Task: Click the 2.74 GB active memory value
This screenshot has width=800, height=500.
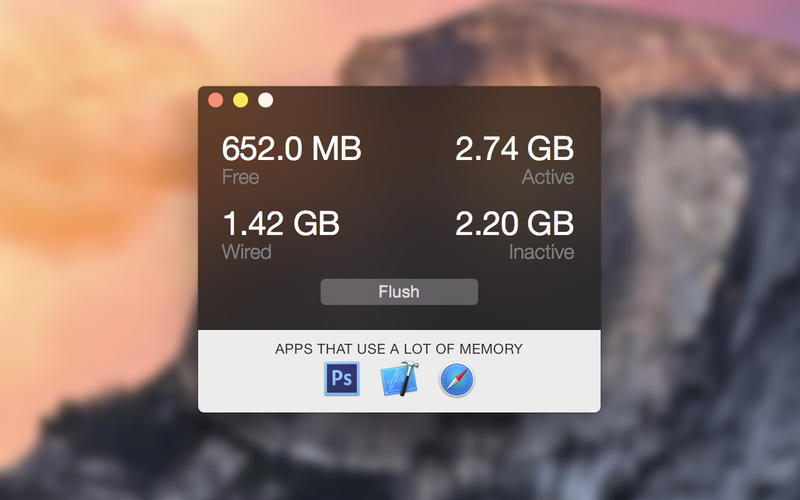Action: click(514, 149)
